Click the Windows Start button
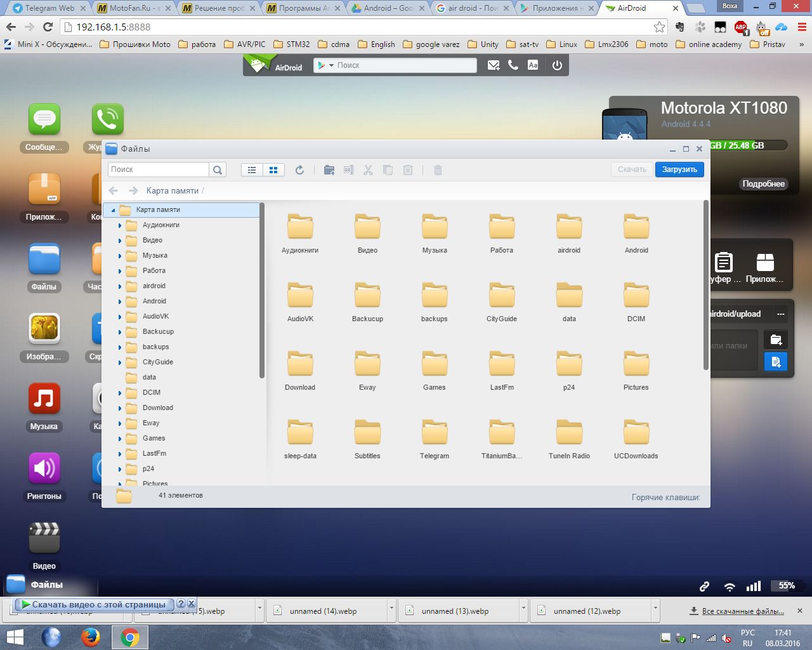This screenshot has width=812, height=650. click(15, 637)
